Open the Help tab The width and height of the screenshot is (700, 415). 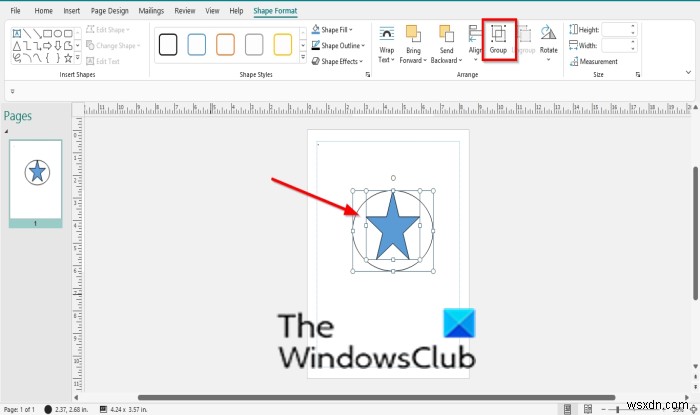tap(236, 11)
